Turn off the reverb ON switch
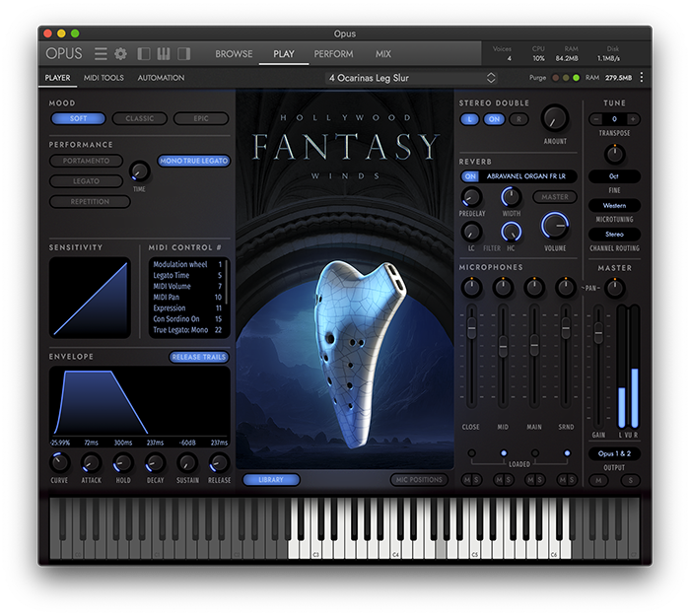 point(470,176)
